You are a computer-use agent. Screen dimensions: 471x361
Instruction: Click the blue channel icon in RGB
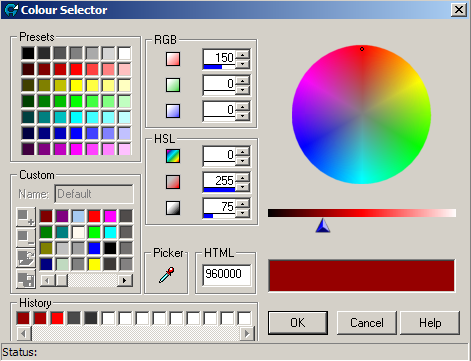coord(173,111)
